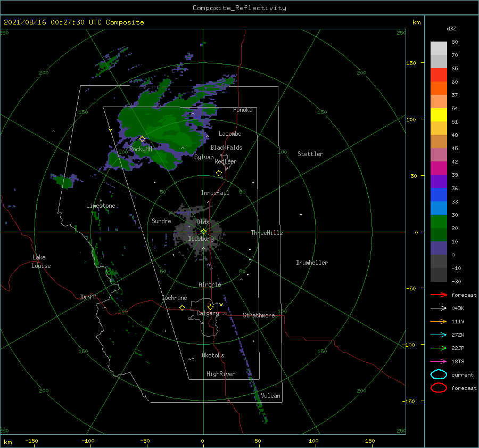This screenshot has width=479, height=448.
Task: Select the 42 dBZ pink swatch
Action: coord(439,154)
